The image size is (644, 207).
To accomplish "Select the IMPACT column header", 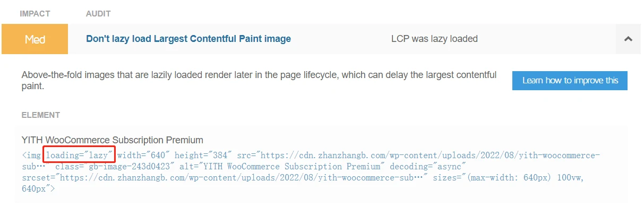I will [x=35, y=14].
